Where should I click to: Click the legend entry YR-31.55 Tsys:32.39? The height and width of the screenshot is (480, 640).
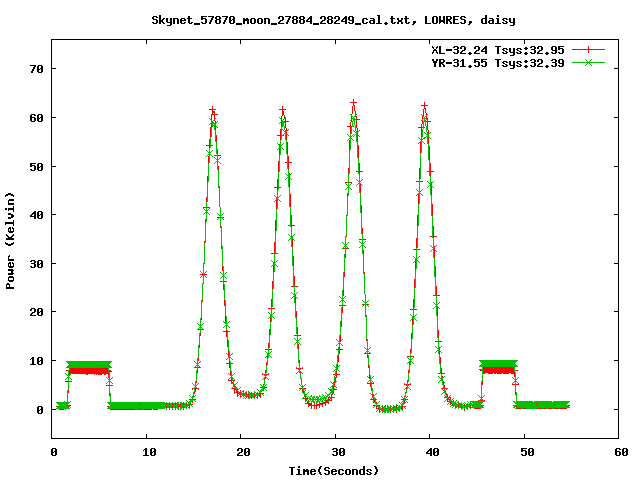pos(498,63)
